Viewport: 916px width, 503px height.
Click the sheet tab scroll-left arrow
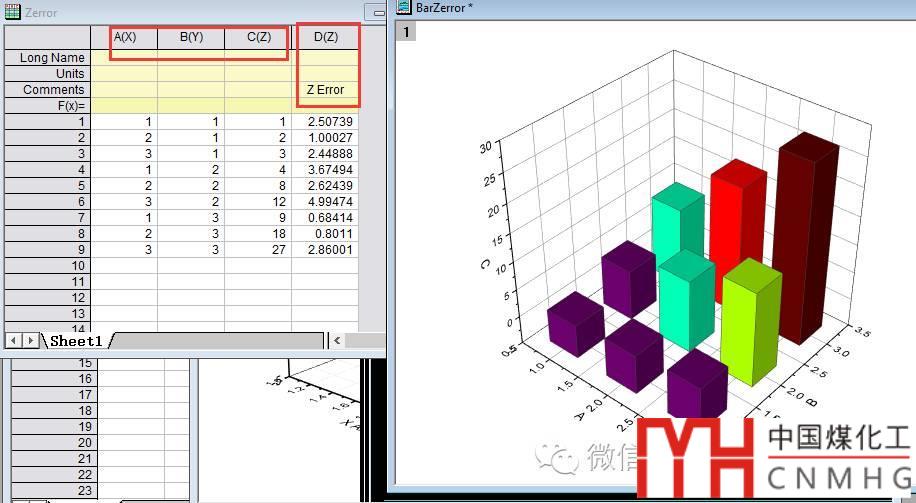12,341
